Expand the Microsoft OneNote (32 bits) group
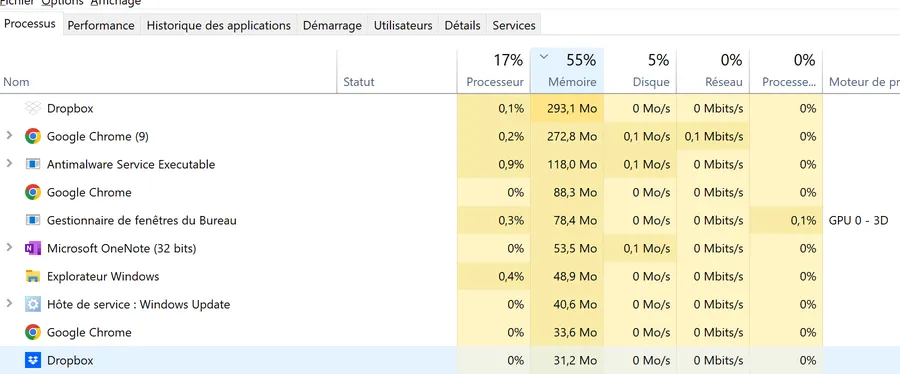The image size is (900, 374). tap(9, 248)
